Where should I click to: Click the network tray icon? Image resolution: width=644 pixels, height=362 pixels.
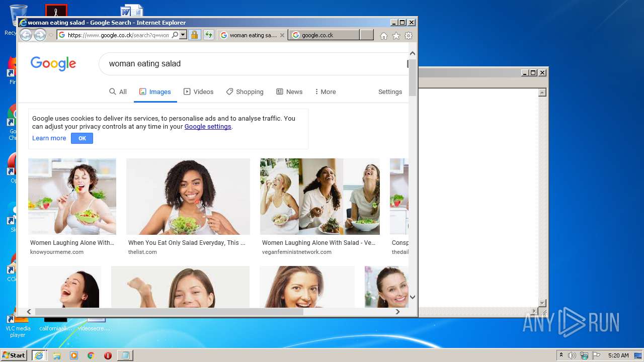coord(584,355)
